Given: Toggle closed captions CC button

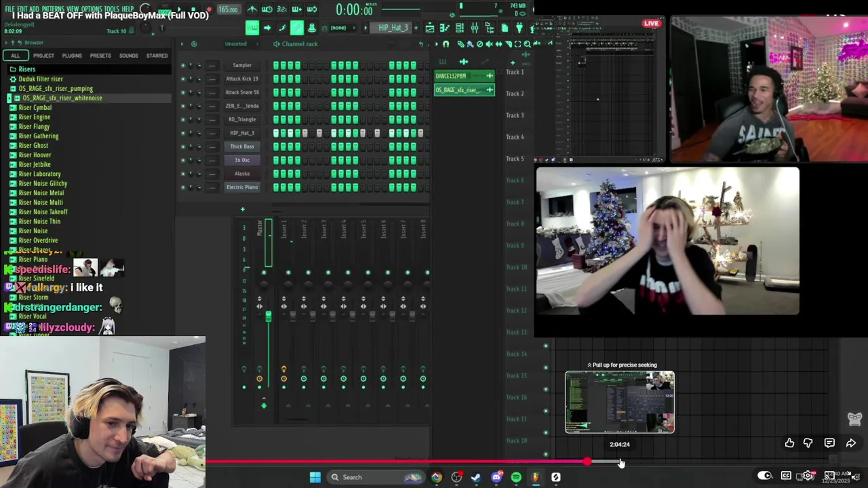Looking at the screenshot, I should (x=786, y=475).
